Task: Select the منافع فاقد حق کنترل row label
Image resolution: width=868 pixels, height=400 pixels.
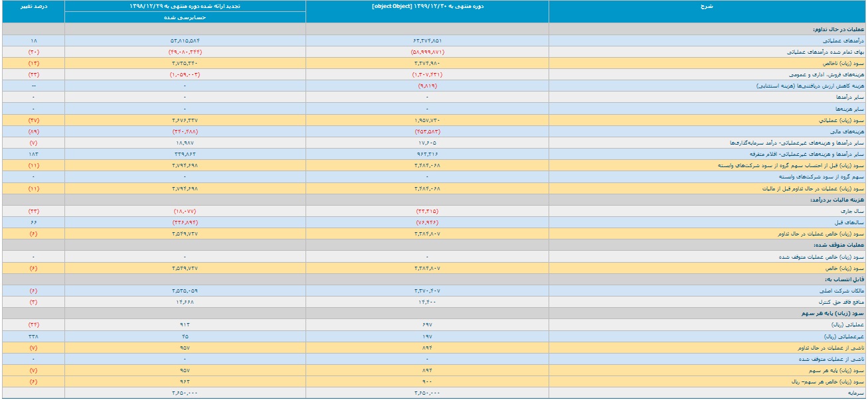Action: (x=841, y=302)
